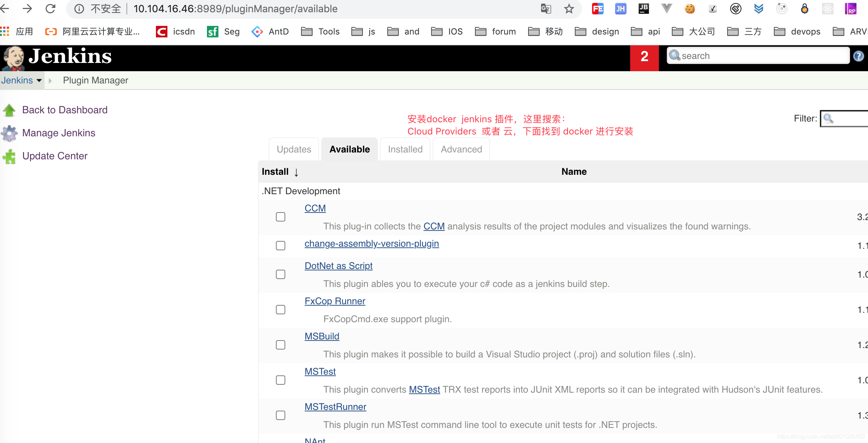This screenshot has width=868, height=443.
Task: Open the FxCop Runner link
Action: pos(335,301)
